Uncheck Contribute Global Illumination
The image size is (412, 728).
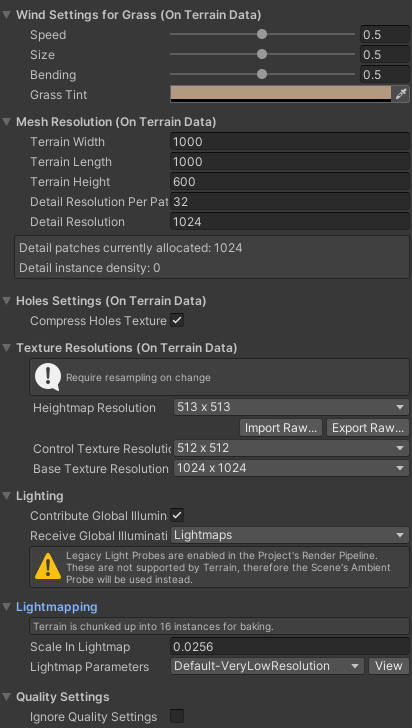click(177, 515)
